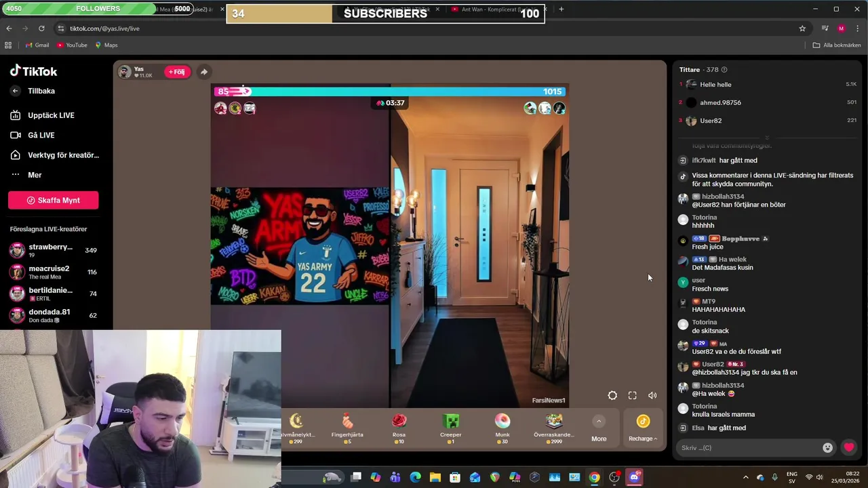Go back with Tillbaka
The width and height of the screenshot is (868, 488).
[33, 91]
